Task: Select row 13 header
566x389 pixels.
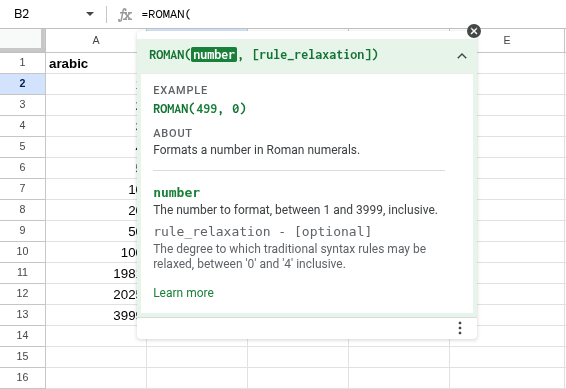Action: (22, 314)
